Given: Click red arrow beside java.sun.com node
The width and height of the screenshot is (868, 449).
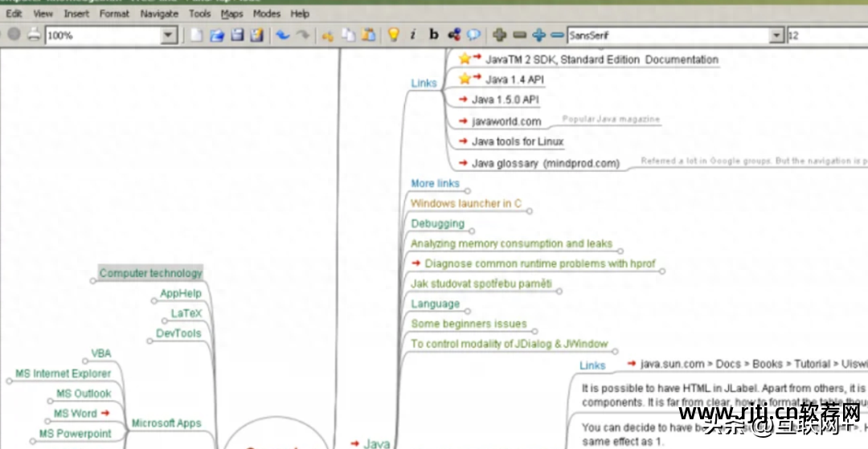Looking at the screenshot, I should coord(632,363).
